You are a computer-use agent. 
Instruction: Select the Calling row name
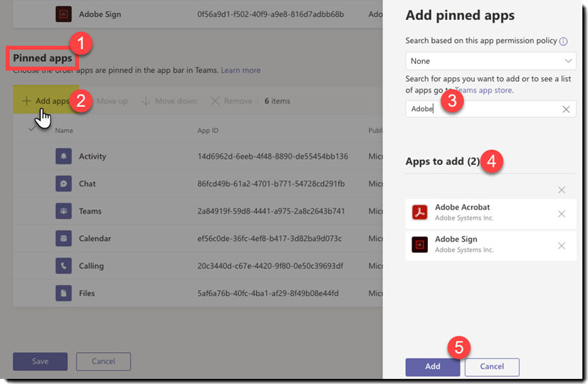tap(91, 266)
